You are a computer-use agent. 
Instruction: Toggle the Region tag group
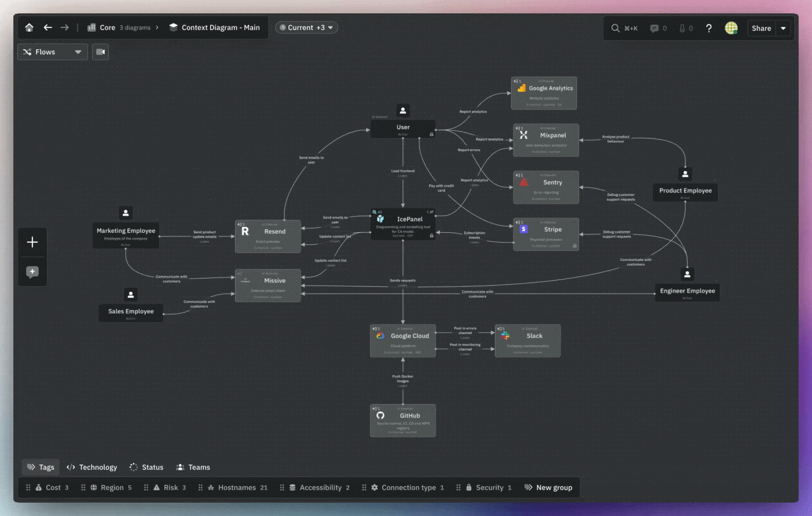[x=111, y=488]
